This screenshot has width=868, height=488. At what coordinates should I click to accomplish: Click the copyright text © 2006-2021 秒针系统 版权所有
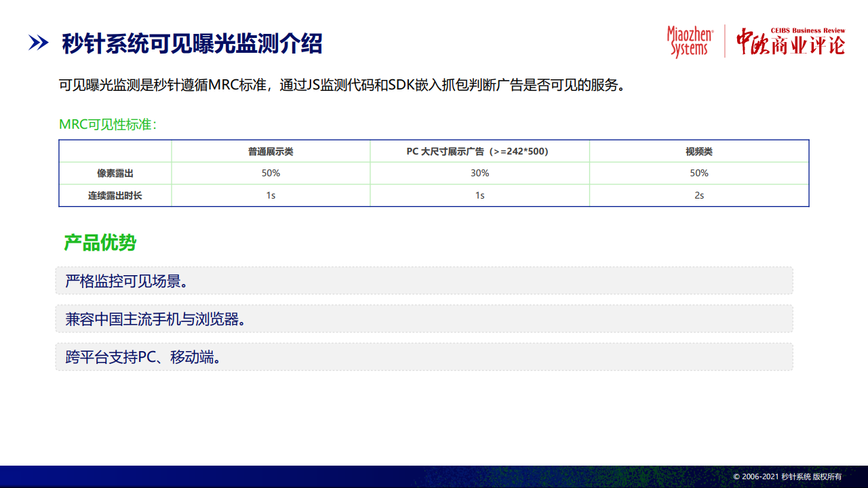tap(787, 476)
